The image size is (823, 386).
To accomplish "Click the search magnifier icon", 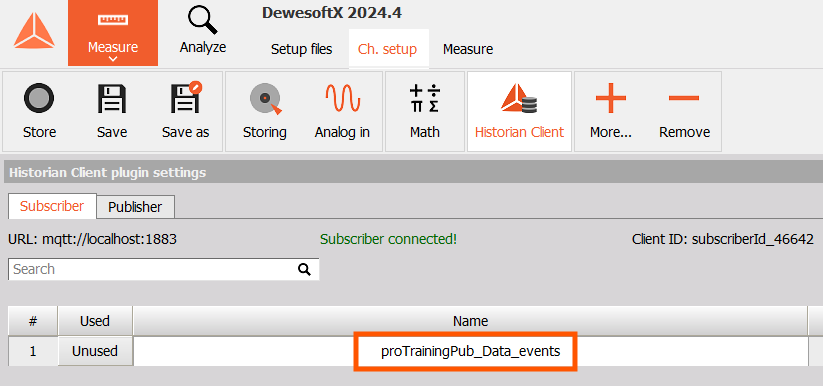I will [x=304, y=269].
